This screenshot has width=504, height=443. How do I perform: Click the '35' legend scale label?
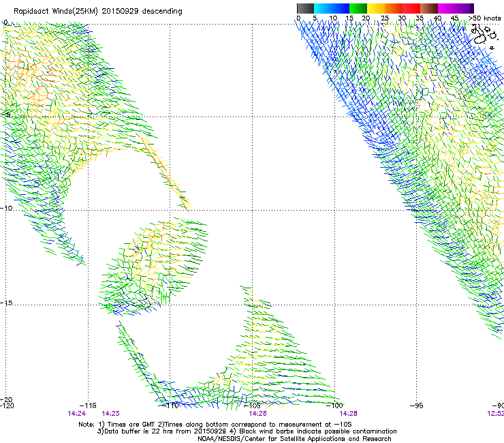click(x=420, y=18)
